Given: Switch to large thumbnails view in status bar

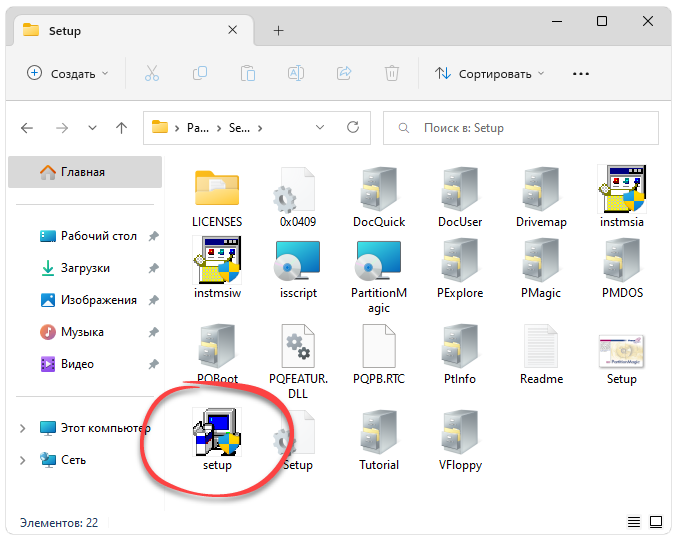Looking at the screenshot, I should click(x=655, y=522).
